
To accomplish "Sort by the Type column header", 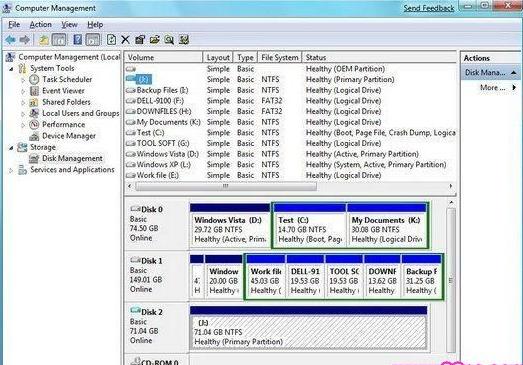I will (x=245, y=57).
